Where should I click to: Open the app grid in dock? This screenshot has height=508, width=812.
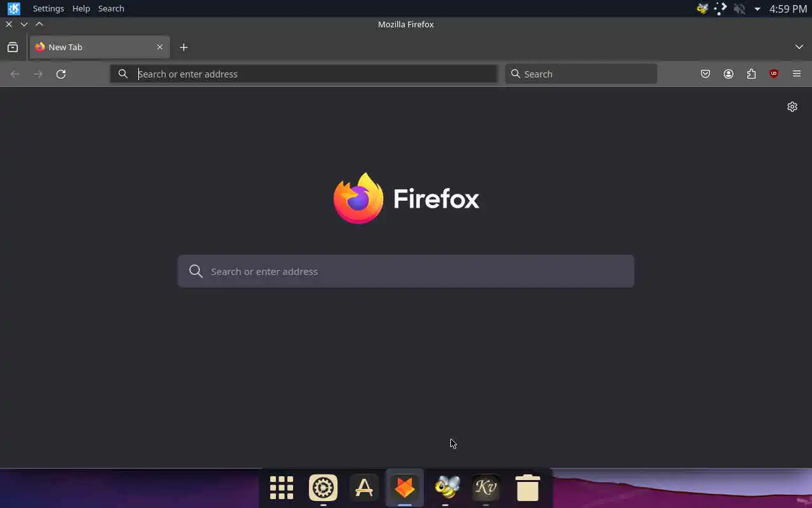pos(282,488)
